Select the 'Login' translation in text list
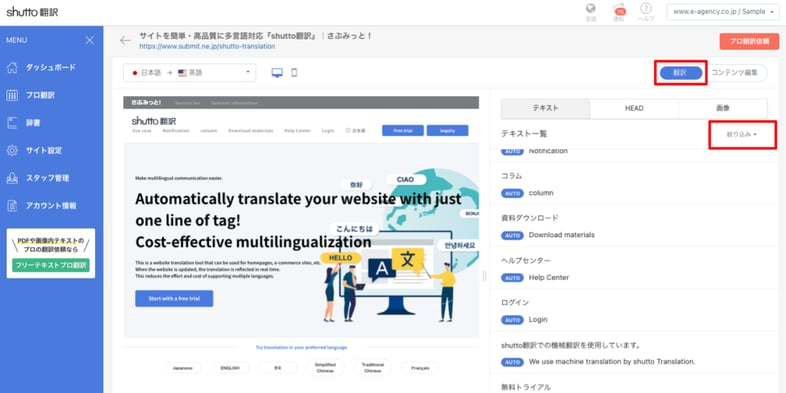The height and width of the screenshot is (393, 786). (x=538, y=320)
